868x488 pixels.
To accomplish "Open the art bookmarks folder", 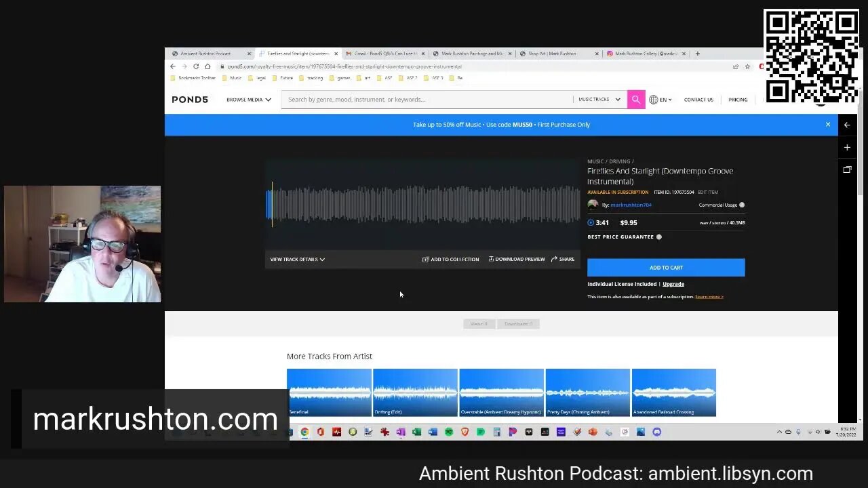I will pos(364,78).
